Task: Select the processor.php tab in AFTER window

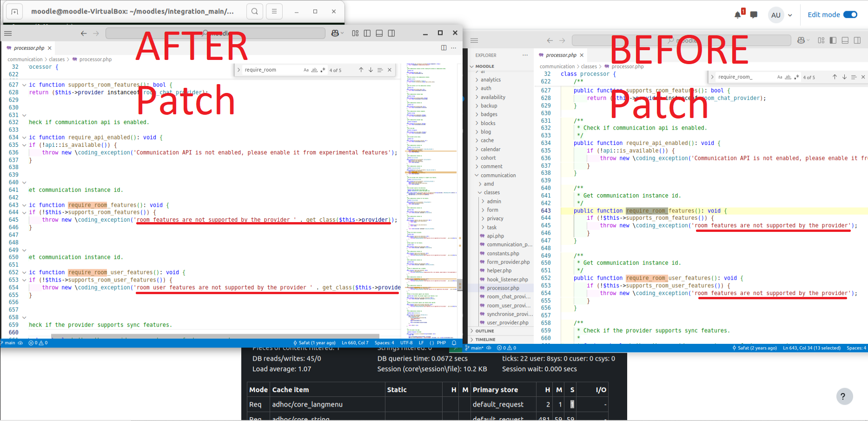Action: tap(29, 48)
